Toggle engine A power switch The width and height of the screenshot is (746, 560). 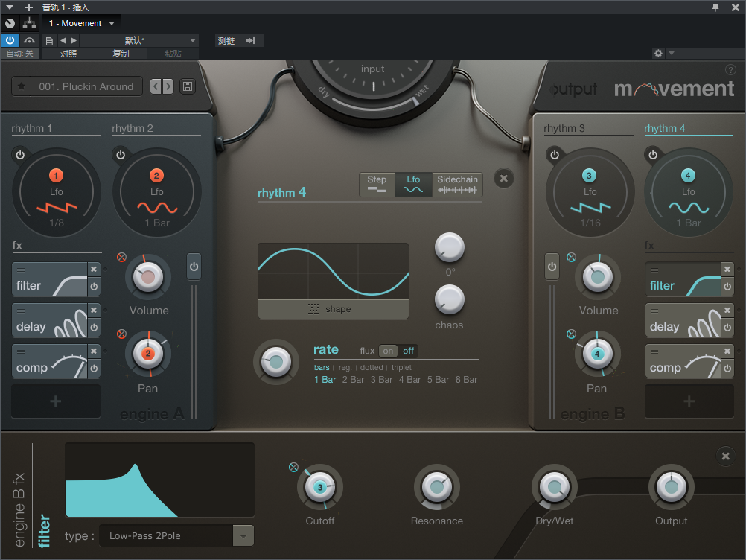(194, 267)
